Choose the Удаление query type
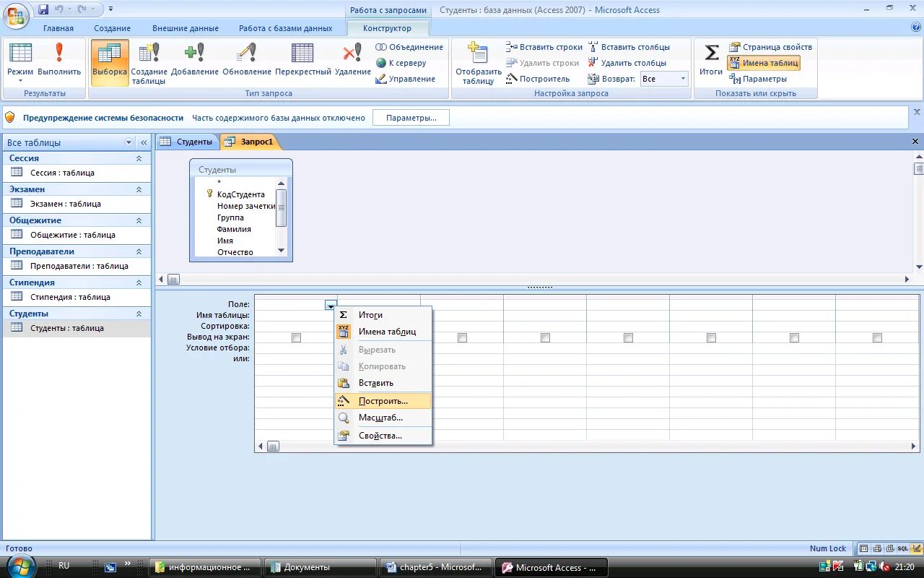 point(352,59)
